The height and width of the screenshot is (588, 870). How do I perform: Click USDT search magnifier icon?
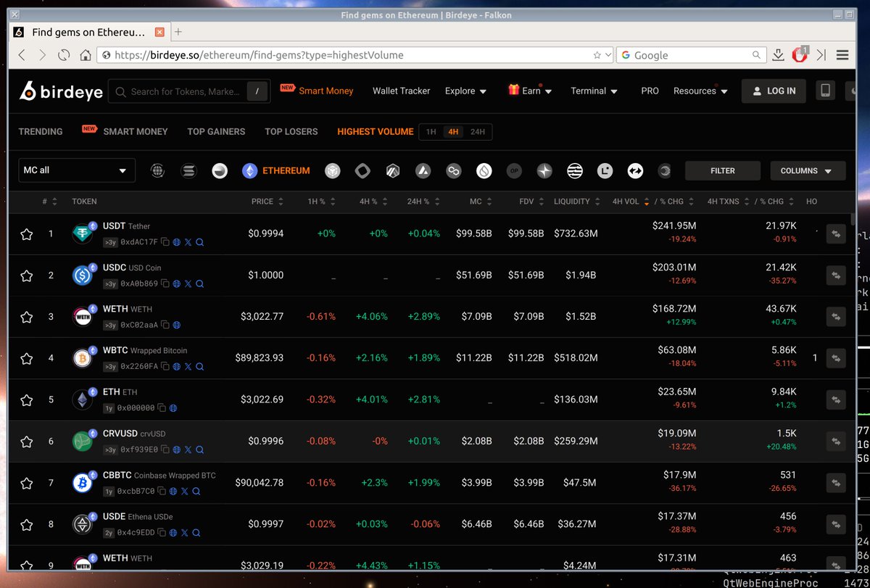click(199, 243)
